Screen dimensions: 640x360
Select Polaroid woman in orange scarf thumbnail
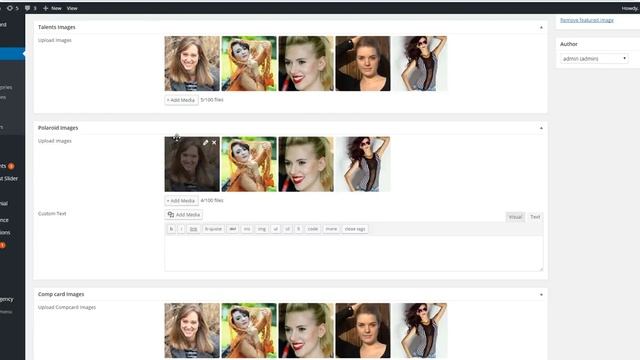click(249, 164)
